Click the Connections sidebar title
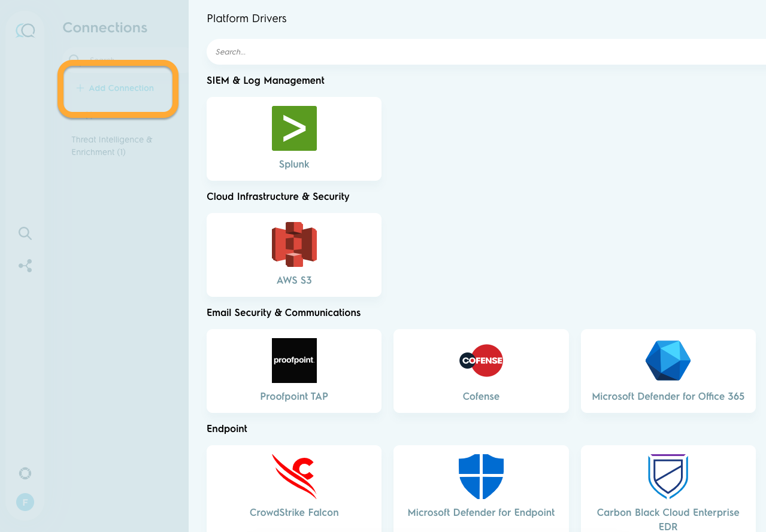 tap(105, 28)
